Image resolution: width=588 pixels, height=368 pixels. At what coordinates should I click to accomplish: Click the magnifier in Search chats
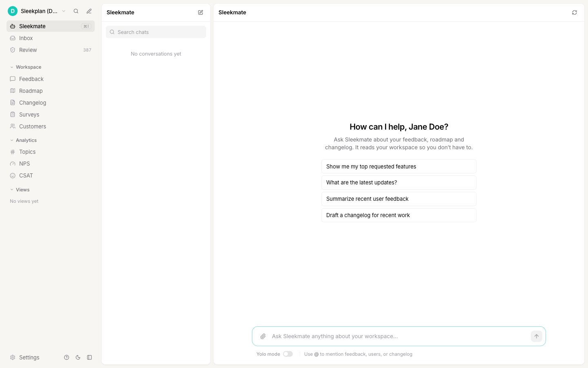[112, 32]
